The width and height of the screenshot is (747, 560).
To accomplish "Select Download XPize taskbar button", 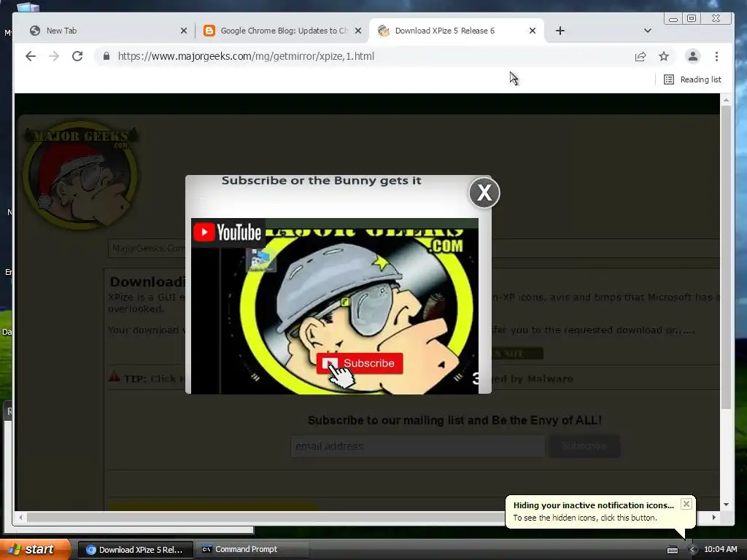I will (x=135, y=550).
